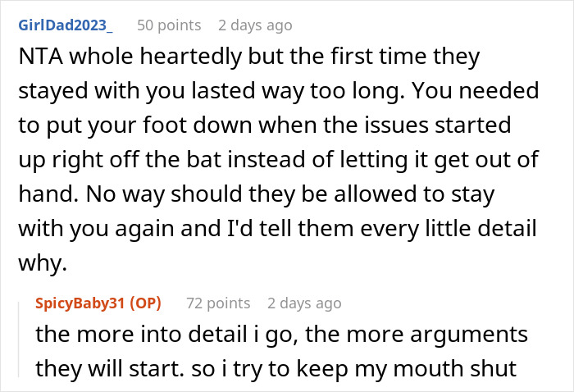Click timestamp on SpicyBaby31 reply
Image resolution: width=574 pixels, height=392 pixels.
click(304, 303)
